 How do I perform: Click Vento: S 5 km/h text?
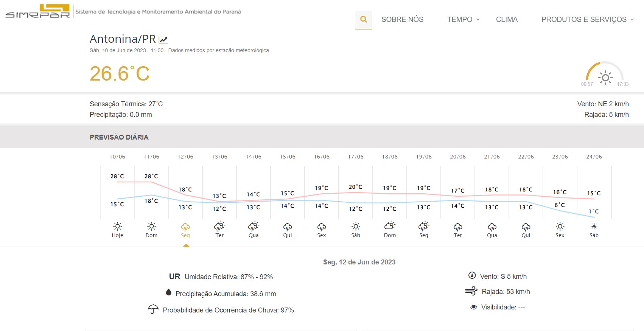503,277
